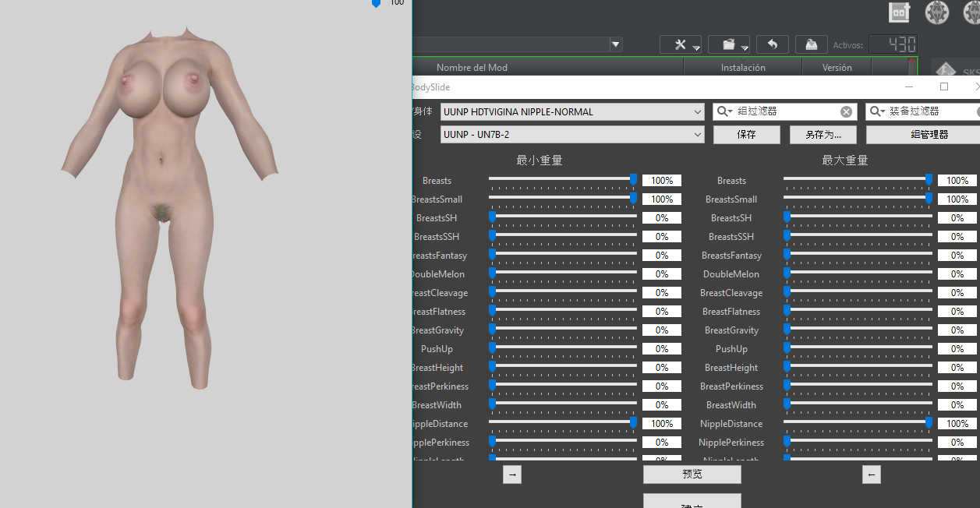
Task: Click the left arrow copy button
Action: [872, 474]
